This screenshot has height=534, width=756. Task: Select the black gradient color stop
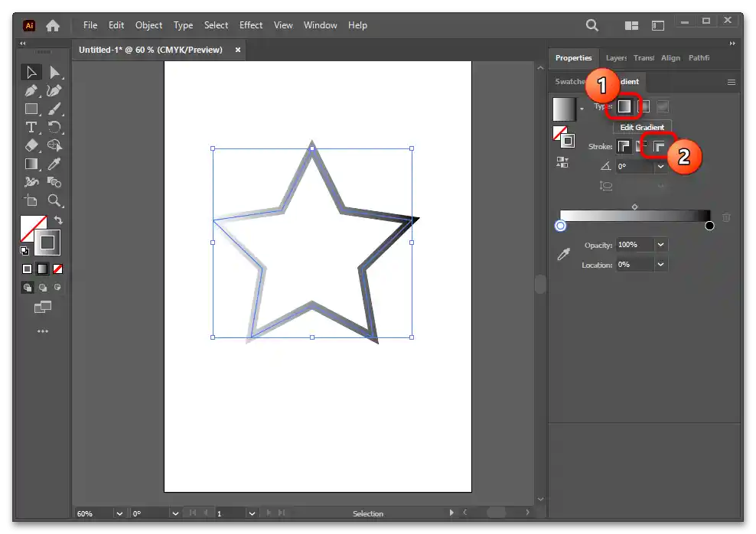[x=709, y=226]
